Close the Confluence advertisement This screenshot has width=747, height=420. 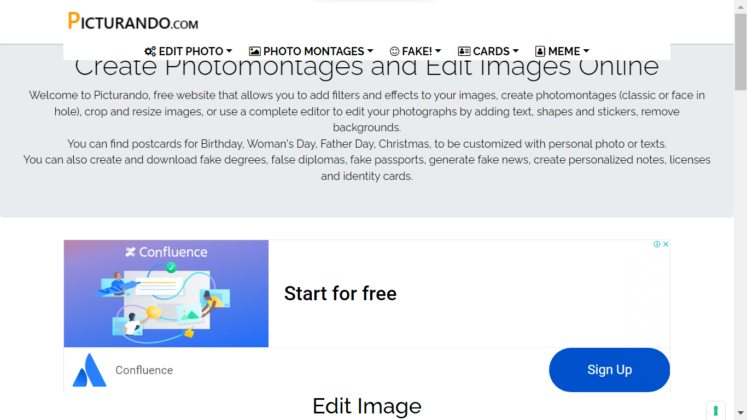pyautogui.click(x=665, y=244)
